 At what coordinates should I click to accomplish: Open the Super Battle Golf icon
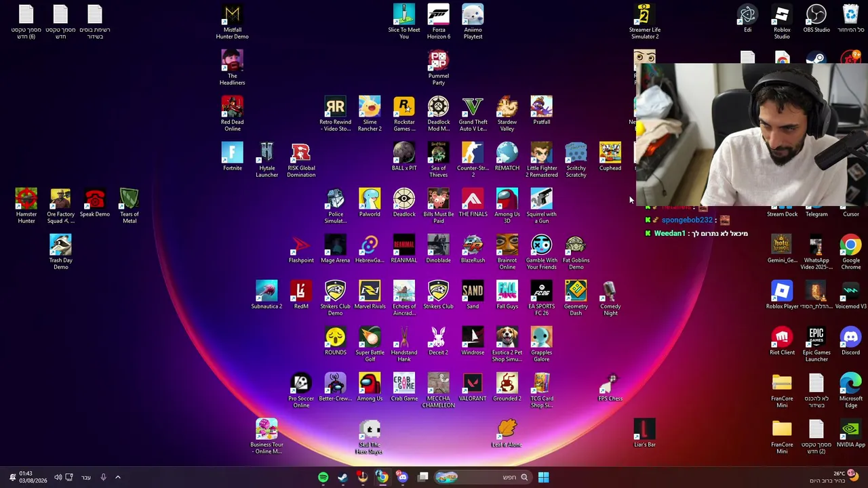click(370, 344)
